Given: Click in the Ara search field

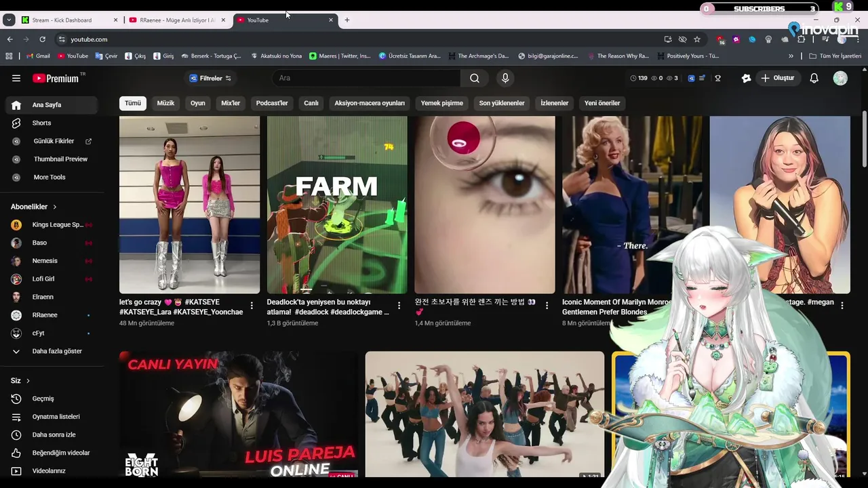Looking at the screenshot, I should 366,78.
